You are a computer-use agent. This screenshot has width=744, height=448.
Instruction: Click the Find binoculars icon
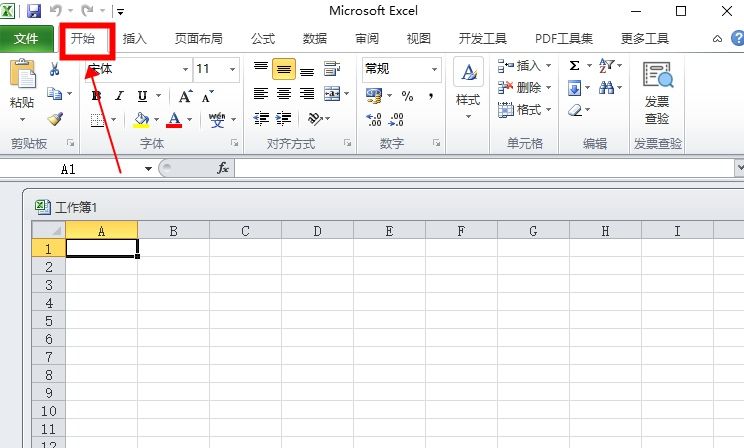(x=606, y=87)
